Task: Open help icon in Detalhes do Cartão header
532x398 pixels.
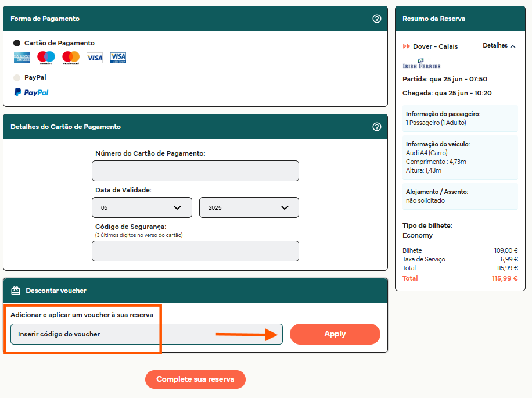Action: click(377, 127)
